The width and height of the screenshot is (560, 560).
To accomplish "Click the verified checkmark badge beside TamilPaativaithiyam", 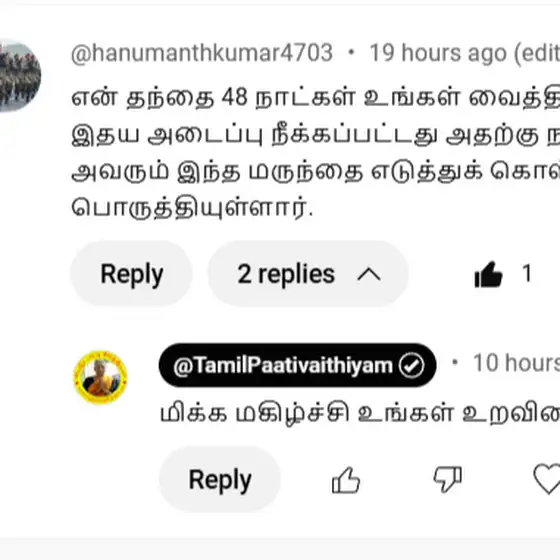I will pyautogui.click(x=411, y=365).
